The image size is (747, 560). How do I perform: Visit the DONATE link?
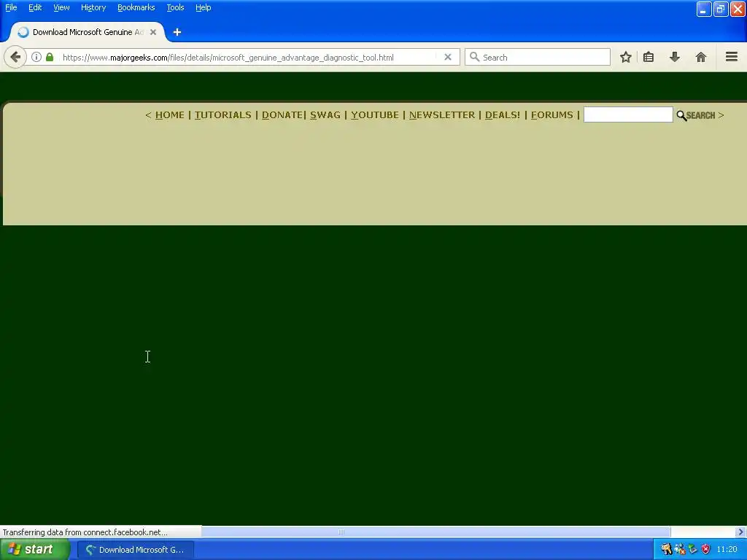(x=282, y=114)
